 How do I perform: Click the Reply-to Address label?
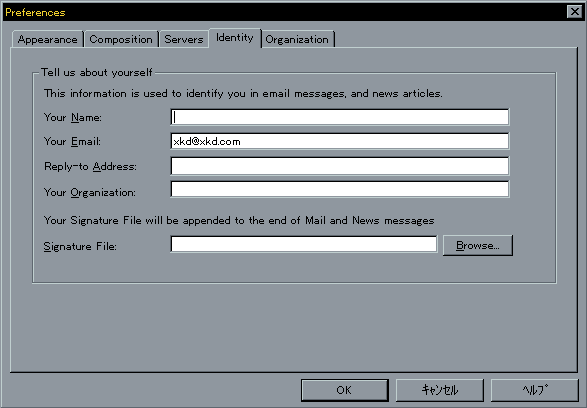pyautogui.click(x=90, y=167)
